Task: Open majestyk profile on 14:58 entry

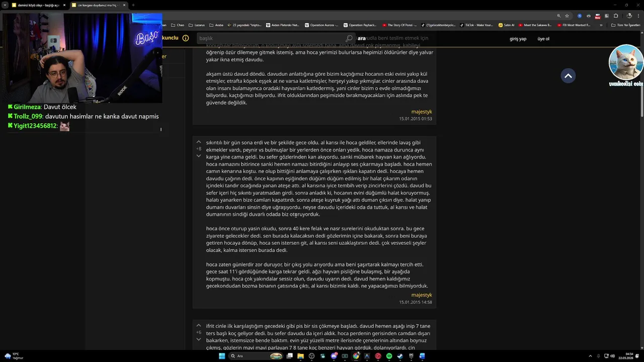Action: pos(422,295)
